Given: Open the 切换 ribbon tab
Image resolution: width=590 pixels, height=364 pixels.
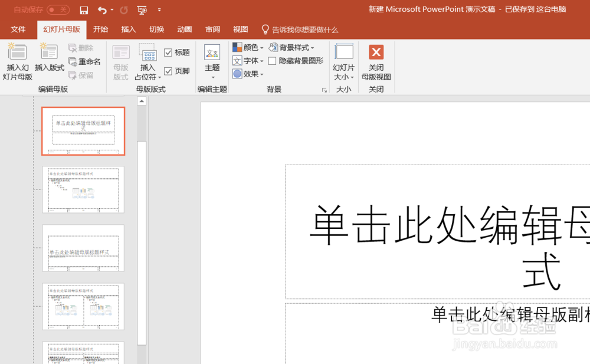Looking at the screenshot, I should [x=156, y=29].
